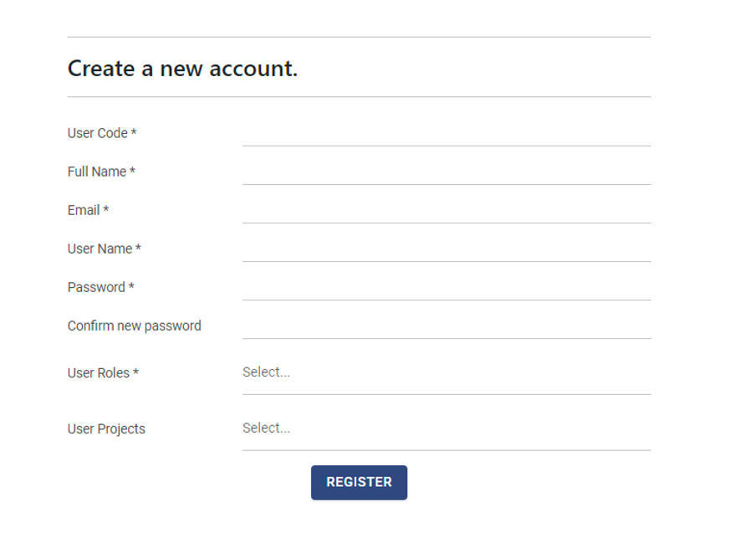Click the Confirm new password field
Image resolution: width=756 pixels, height=549 pixels.
(446, 326)
